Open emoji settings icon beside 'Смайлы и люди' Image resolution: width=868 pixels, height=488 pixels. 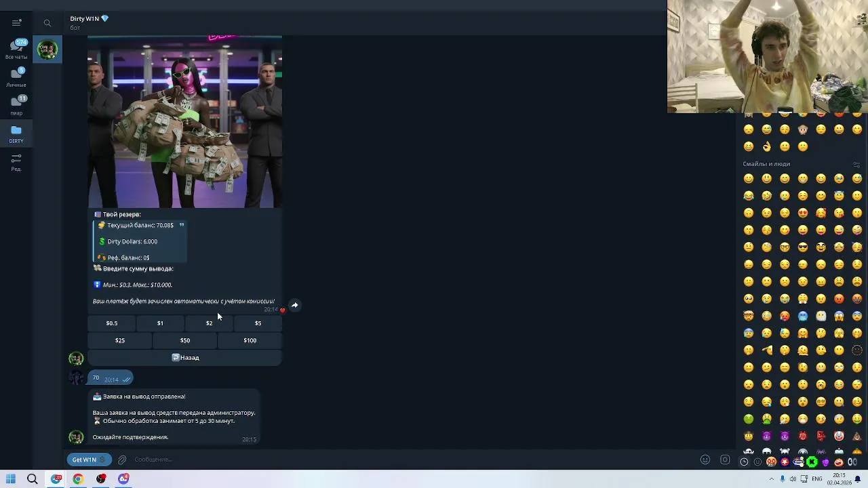point(856,164)
